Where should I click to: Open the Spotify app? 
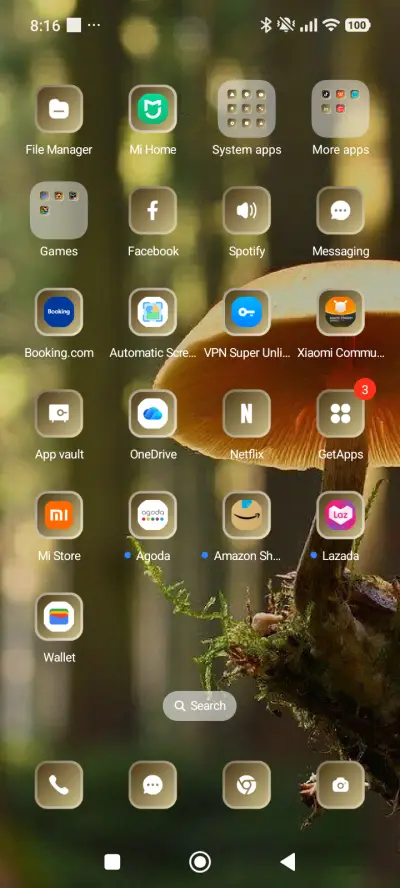246,210
